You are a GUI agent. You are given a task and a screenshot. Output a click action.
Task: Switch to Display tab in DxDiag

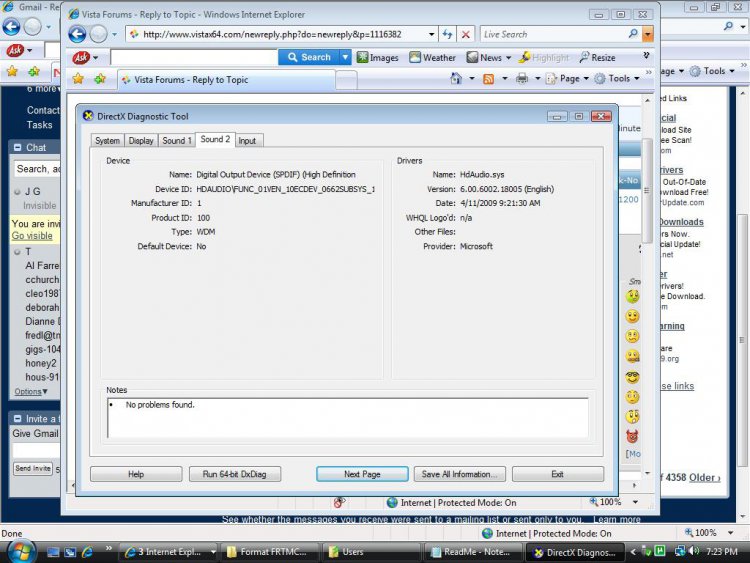click(141, 141)
